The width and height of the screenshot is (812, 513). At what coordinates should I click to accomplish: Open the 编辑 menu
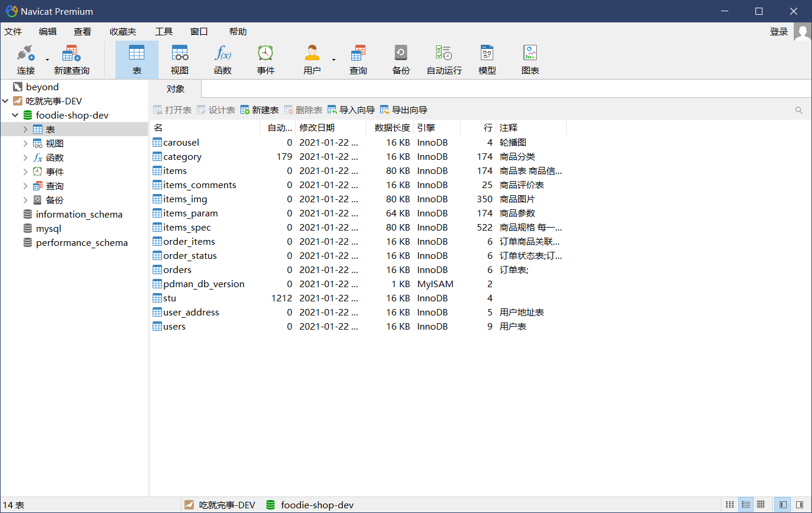coord(48,32)
